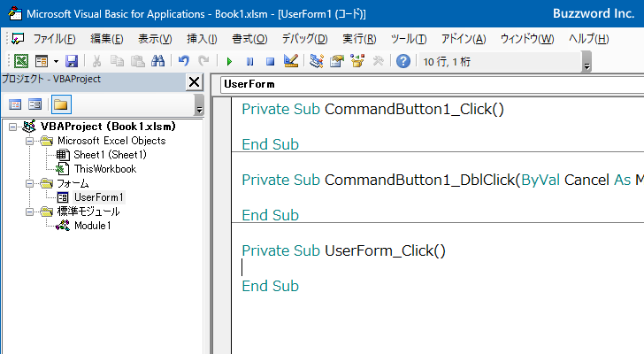Viewport: 644px width, 354px height.
Task: Open the ヘルプ(H) menu
Action: pyautogui.click(x=588, y=39)
